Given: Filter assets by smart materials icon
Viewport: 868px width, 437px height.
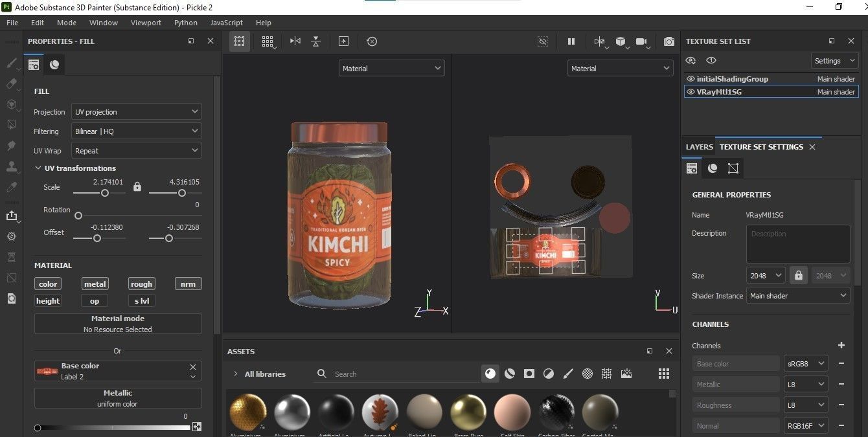Looking at the screenshot, I should click(510, 374).
